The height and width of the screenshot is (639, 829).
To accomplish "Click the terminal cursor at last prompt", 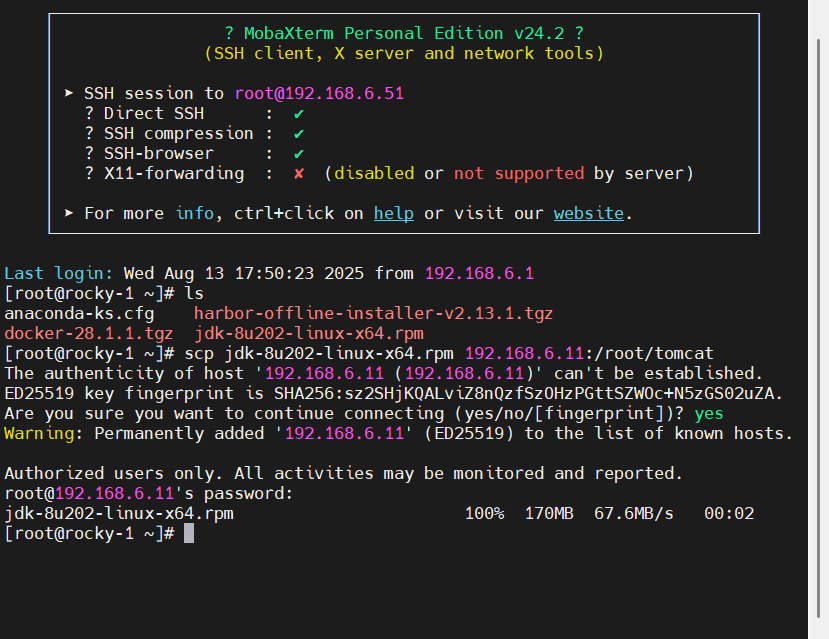I will click(x=189, y=533).
